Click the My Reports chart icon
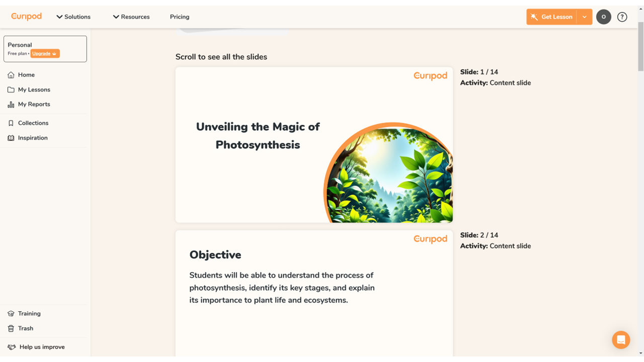This screenshot has height=362, width=644. (x=11, y=105)
